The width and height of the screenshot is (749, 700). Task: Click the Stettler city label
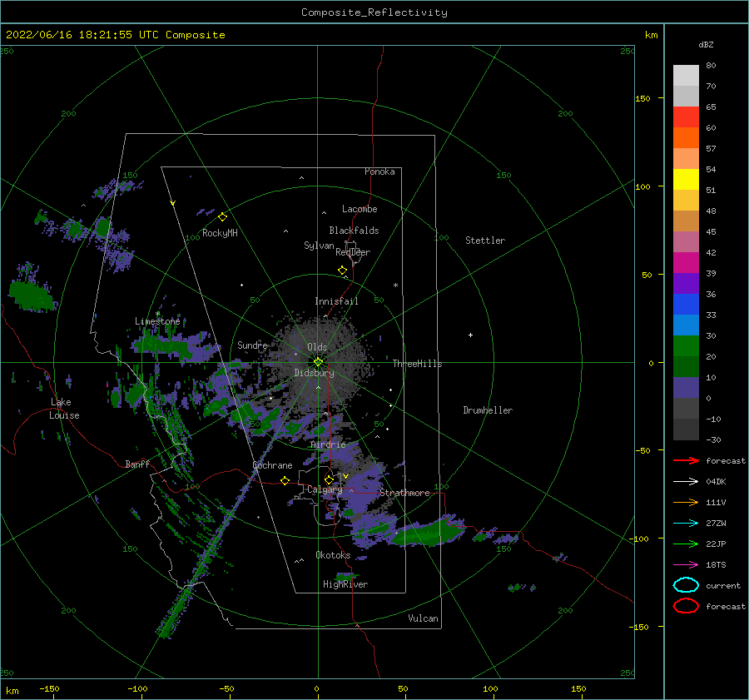(x=485, y=241)
